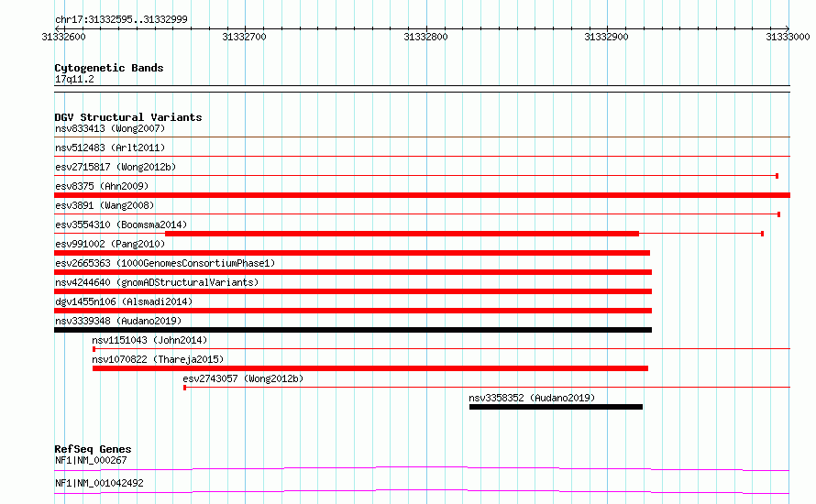Open nsv1070822 (Thareja2015) label
This screenshot has width=816, height=504.
coord(158,359)
